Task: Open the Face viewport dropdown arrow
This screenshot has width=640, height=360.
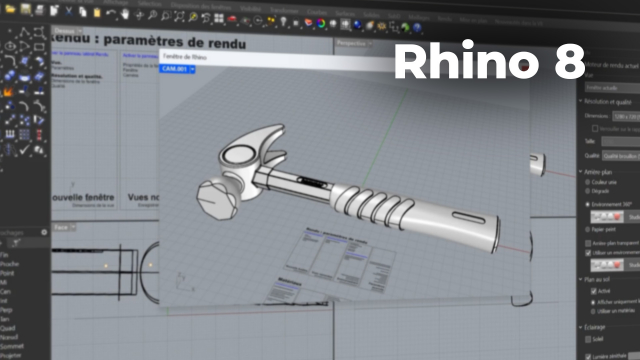Action: coord(73,227)
